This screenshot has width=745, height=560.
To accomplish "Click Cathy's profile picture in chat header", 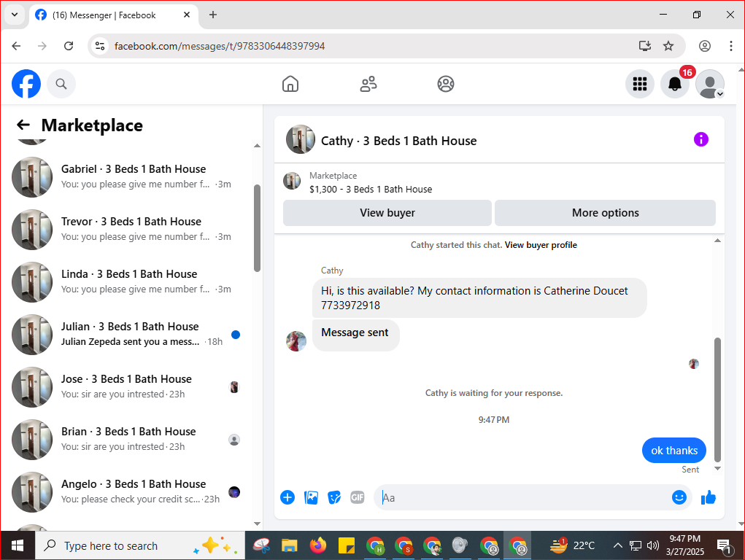I will point(301,140).
